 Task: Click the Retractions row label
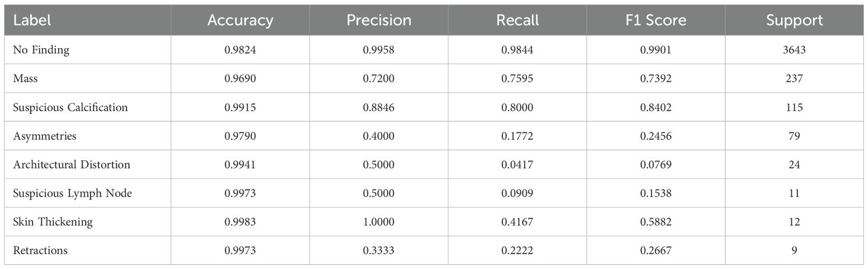pyautogui.click(x=40, y=251)
